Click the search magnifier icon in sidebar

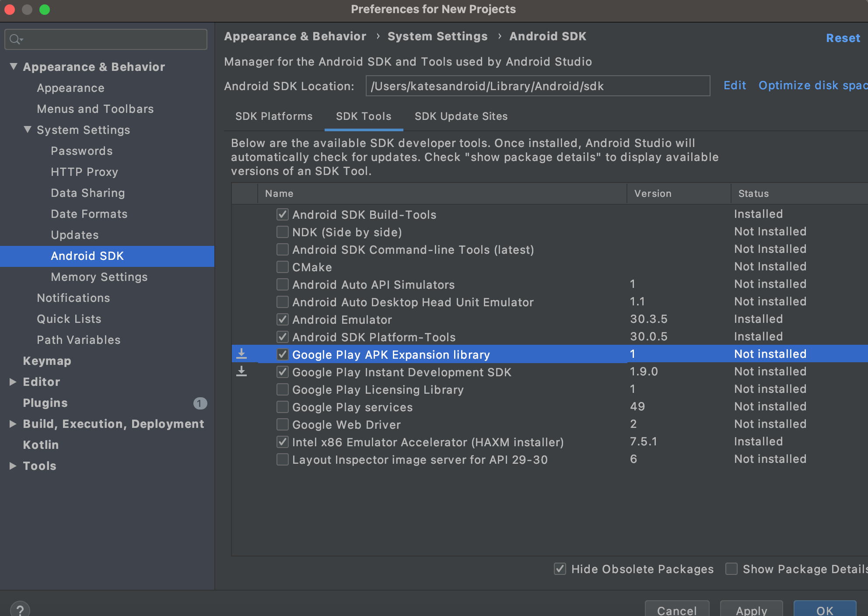pyautogui.click(x=15, y=39)
